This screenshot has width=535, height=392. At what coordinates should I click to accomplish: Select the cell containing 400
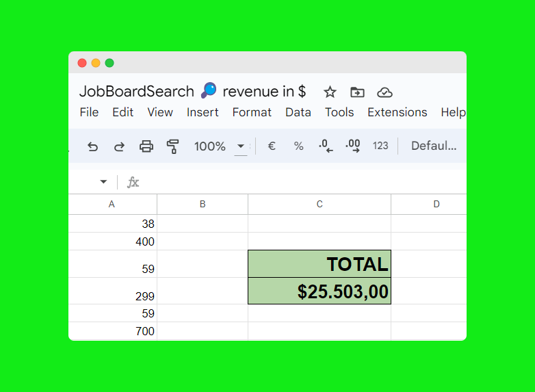coord(113,241)
